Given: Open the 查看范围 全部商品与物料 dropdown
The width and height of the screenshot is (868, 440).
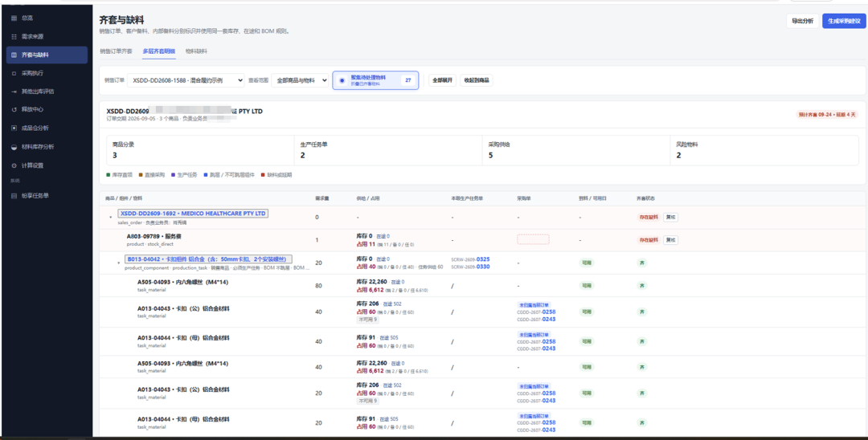Looking at the screenshot, I should 300,80.
